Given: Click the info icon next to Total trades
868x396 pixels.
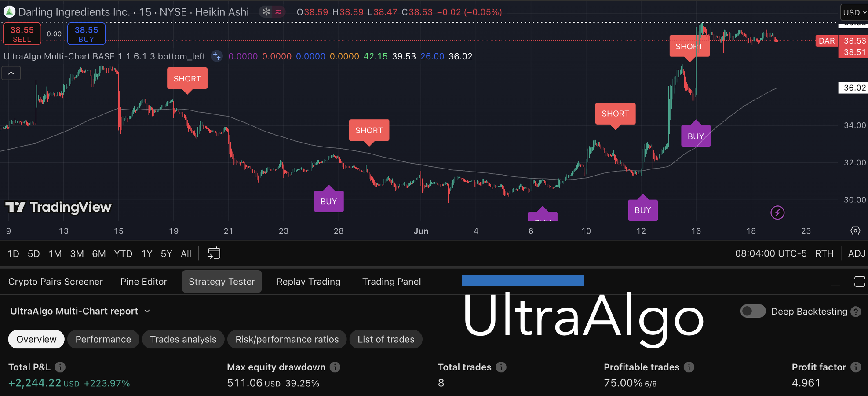Looking at the screenshot, I should (501, 367).
